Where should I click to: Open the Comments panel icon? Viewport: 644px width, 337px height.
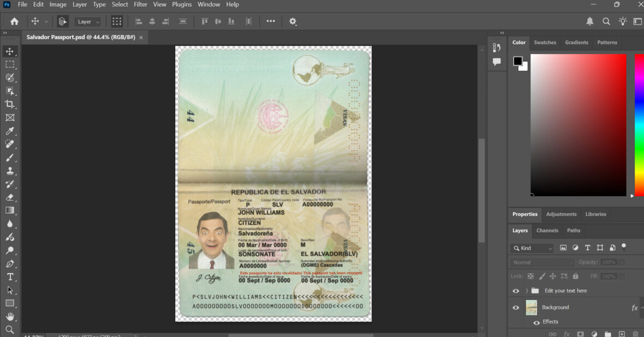[x=497, y=62]
